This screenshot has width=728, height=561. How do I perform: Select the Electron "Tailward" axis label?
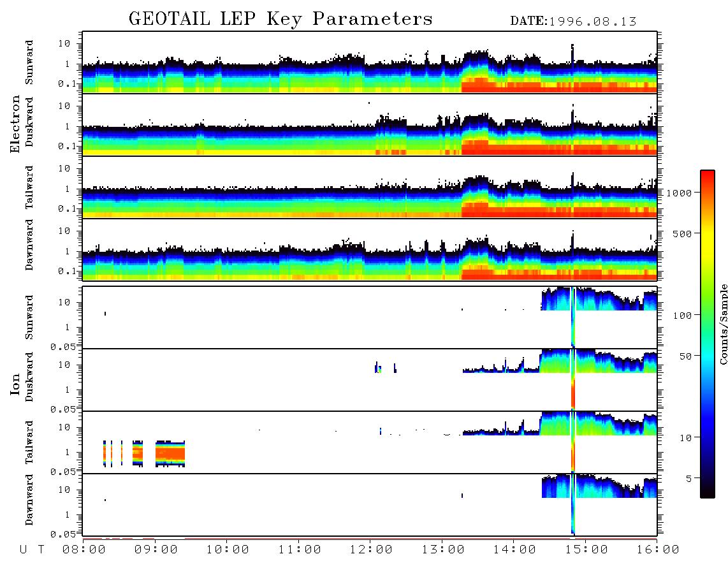click(x=29, y=187)
